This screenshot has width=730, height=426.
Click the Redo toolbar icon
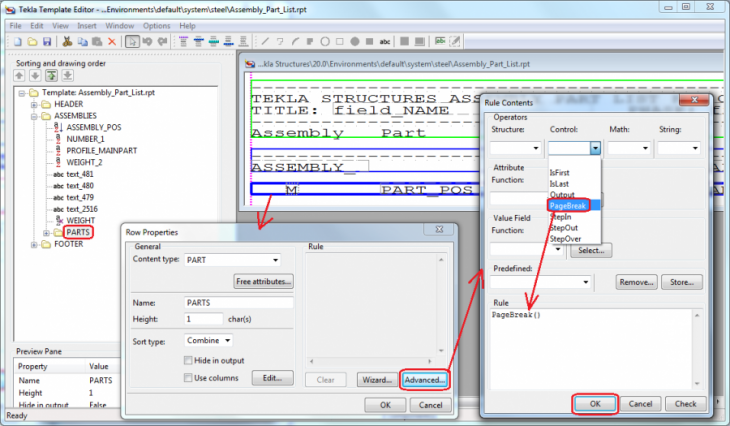click(x=162, y=42)
